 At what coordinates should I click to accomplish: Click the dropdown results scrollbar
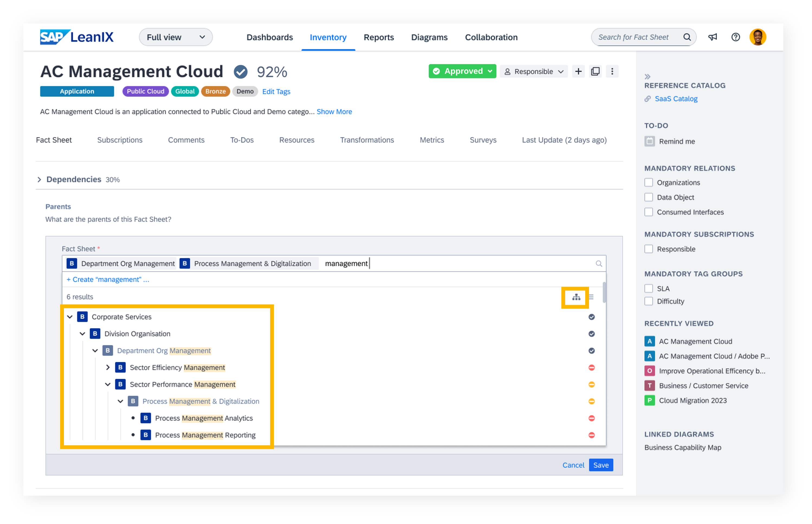click(604, 293)
